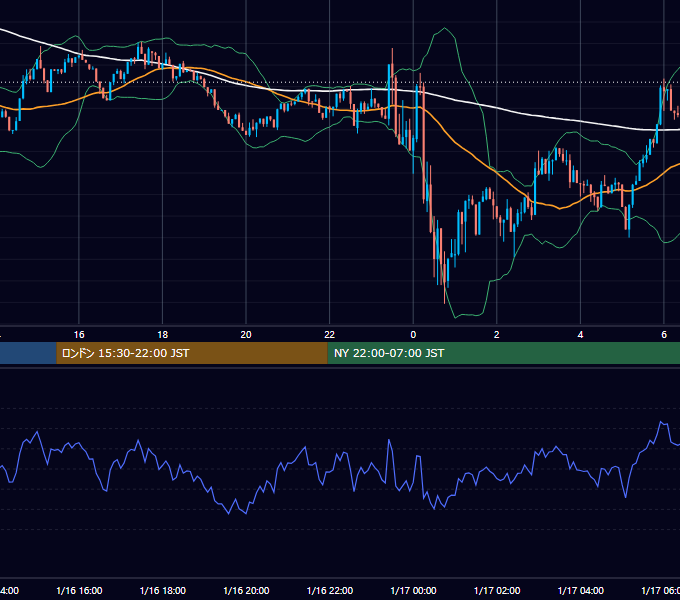680x600 pixels.
Task: Click the '1/17 02:00' time label
Action: coord(497,590)
